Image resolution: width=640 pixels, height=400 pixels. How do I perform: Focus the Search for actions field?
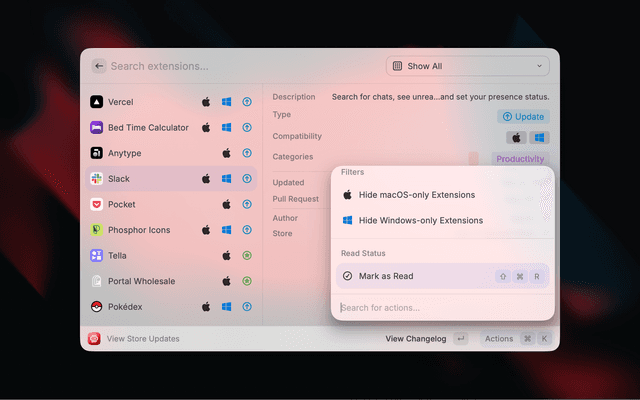coord(442,307)
